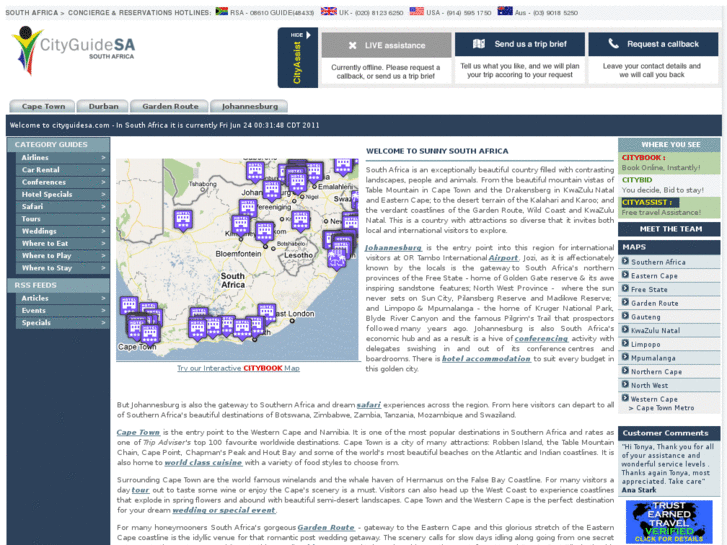Expand the Safari category
727x545 pixels.
pos(63,207)
